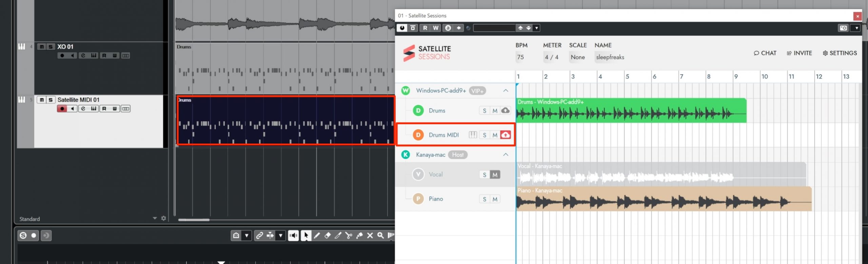Viewport: 868px width, 264px height.
Task: Select the green Drums audio clip
Action: tap(631, 111)
